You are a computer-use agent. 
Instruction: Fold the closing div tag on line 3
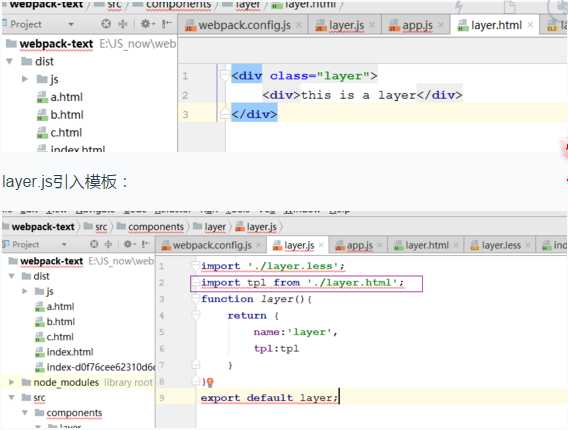coord(224,114)
